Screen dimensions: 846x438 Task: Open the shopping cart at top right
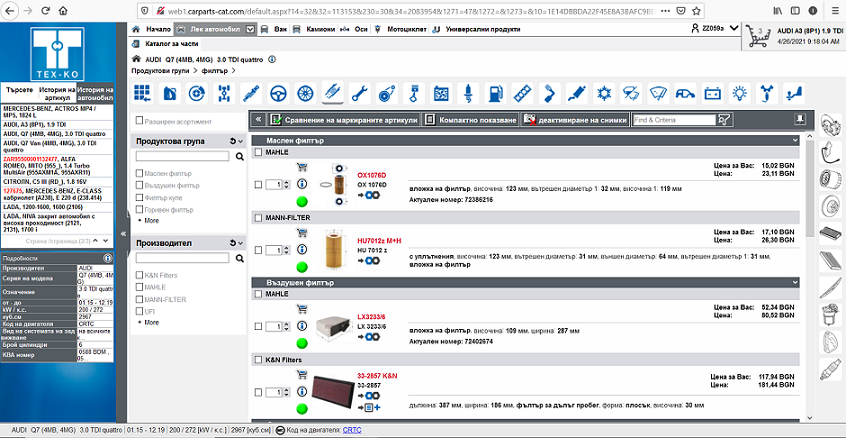pyautogui.click(x=760, y=37)
